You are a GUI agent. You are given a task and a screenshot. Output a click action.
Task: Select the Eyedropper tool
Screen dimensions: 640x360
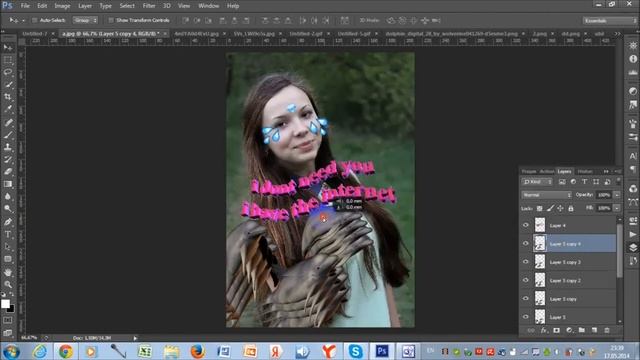[x=8, y=109]
